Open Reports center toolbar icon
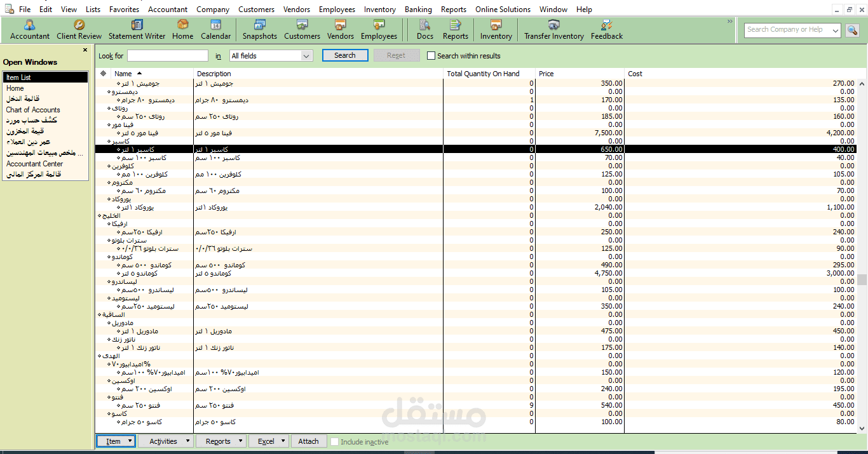868x454 pixels. point(455,30)
